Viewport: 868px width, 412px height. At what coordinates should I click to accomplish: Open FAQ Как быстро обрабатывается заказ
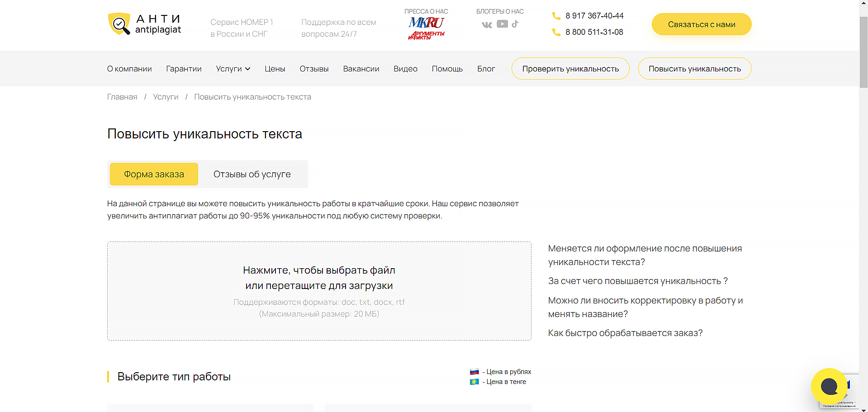625,333
